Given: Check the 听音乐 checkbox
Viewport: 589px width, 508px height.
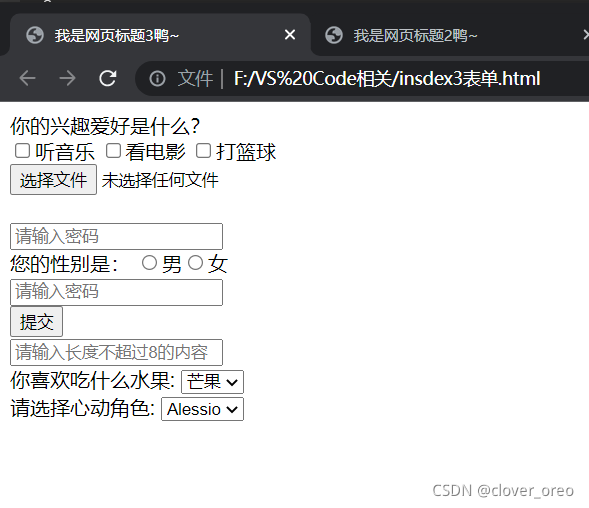Looking at the screenshot, I should (x=22, y=151).
